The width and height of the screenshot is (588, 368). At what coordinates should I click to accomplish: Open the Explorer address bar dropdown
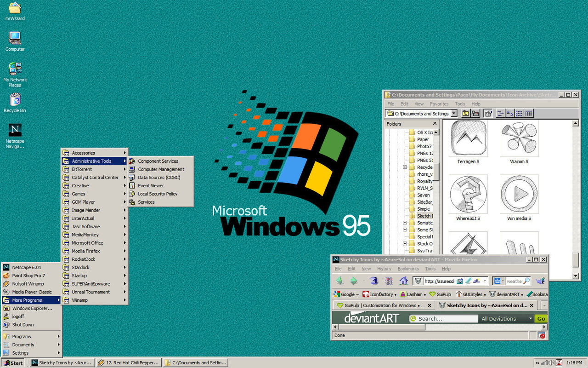[x=454, y=113]
